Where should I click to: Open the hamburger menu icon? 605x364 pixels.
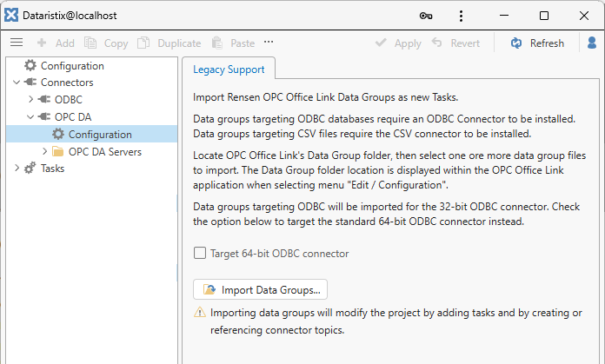tap(16, 43)
